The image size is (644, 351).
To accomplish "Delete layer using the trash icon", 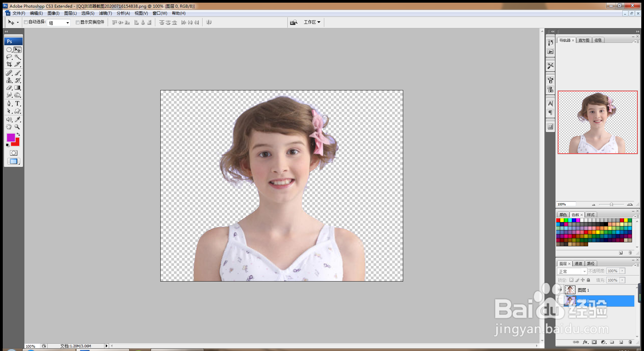I will [x=630, y=342].
